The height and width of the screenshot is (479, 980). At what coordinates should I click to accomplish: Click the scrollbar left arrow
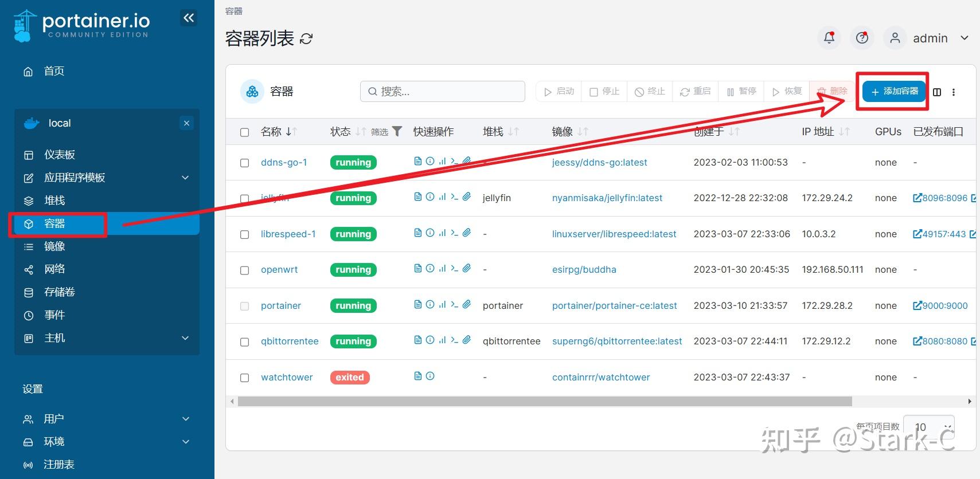tap(232, 401)
